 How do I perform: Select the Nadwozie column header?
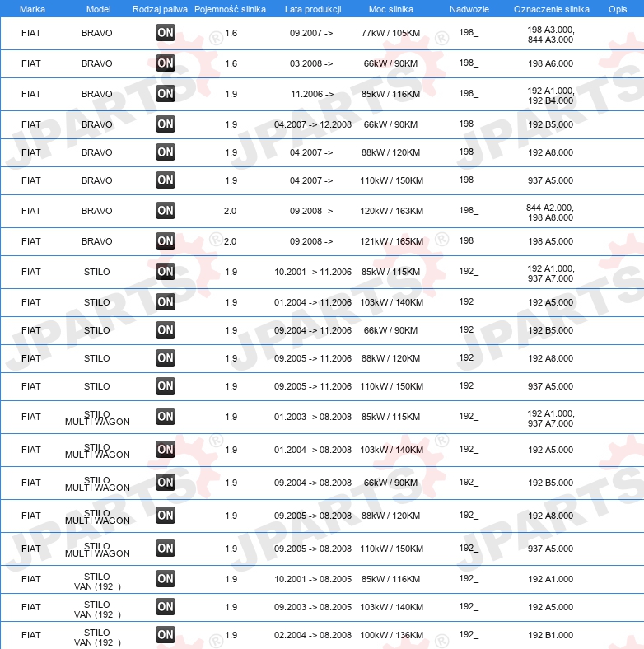(x=469, y=9)
